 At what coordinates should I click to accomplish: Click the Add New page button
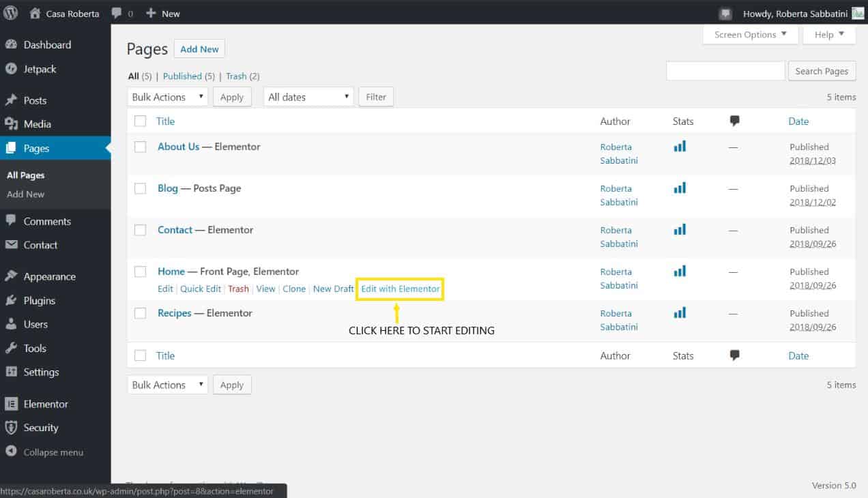(199, 48)
